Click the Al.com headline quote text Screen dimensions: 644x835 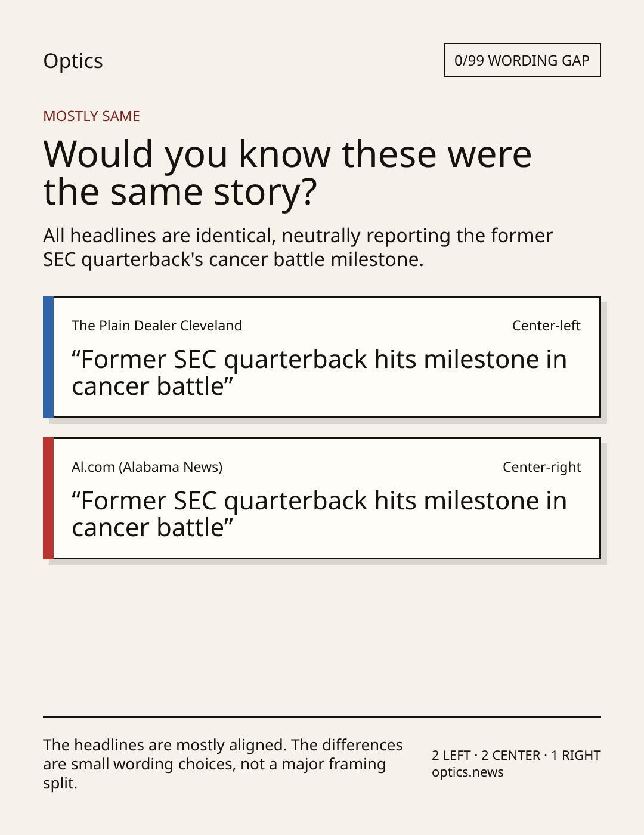pos(319,514)
